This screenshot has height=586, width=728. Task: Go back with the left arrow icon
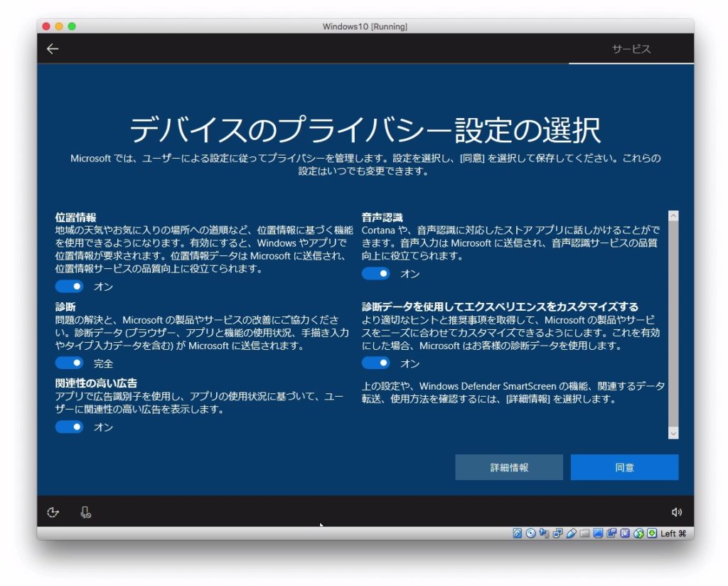click(x=53, y=49)
